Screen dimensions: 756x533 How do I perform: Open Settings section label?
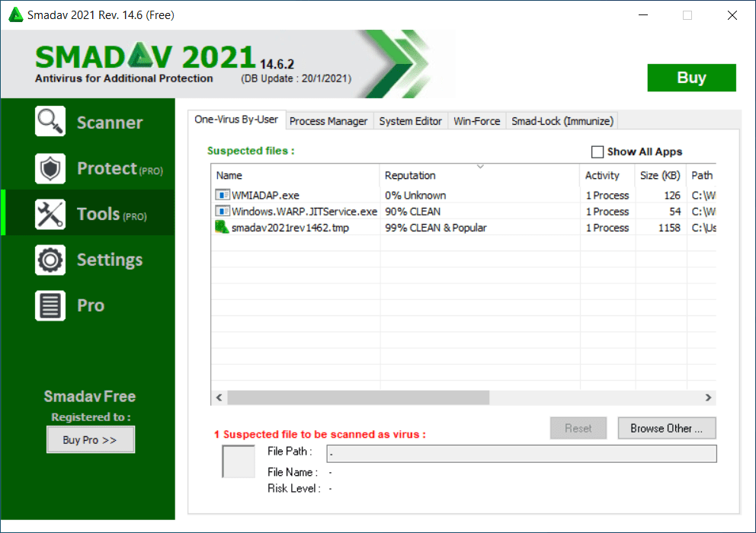110,260
